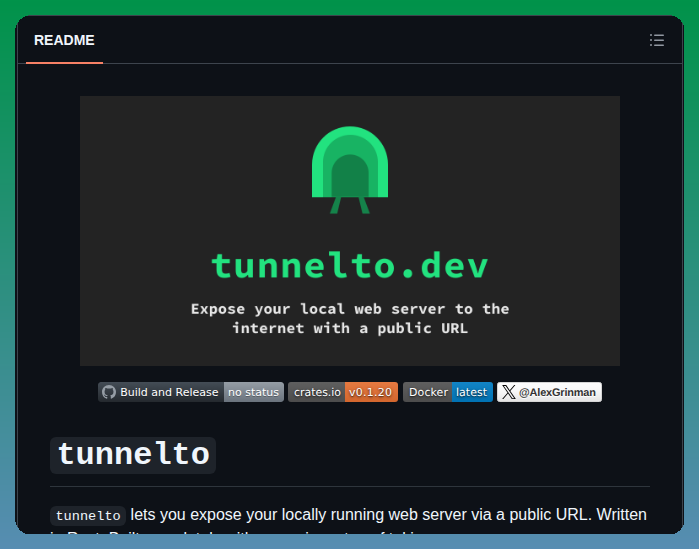
Task: Click the tunnelto.dev banner image
Action: [350, 231]
